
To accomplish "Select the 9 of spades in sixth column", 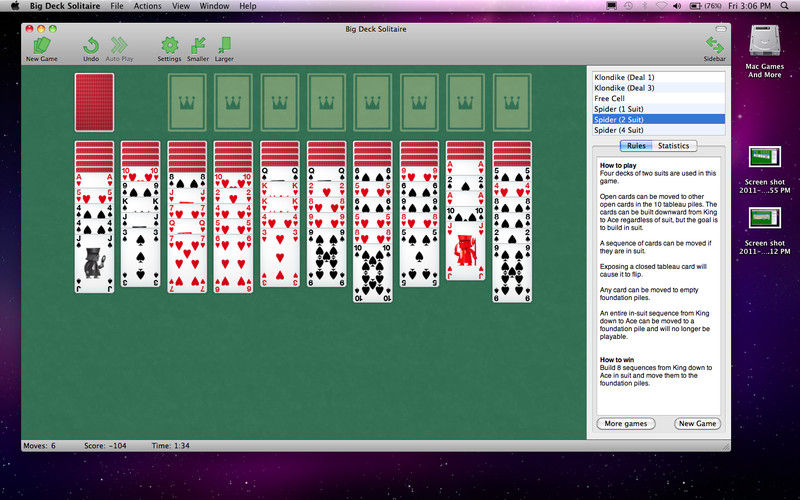I will [x=326, y=257].
